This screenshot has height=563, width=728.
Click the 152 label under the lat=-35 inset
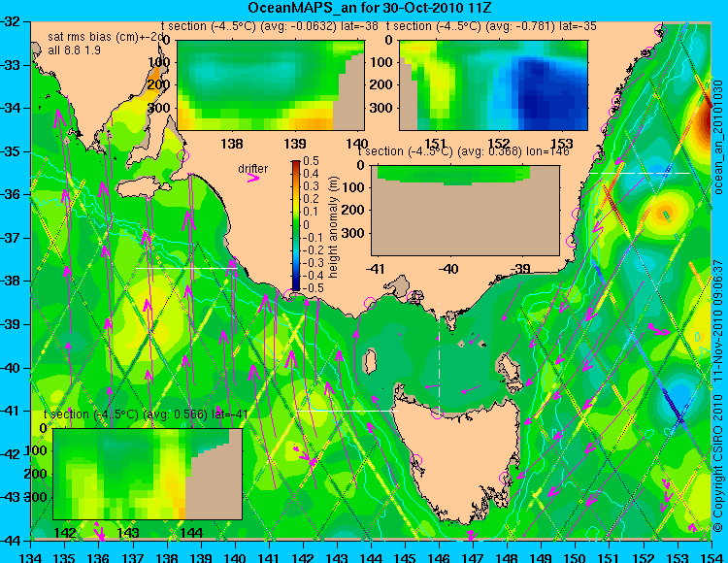pyautogui.click(x=499, y=144)
